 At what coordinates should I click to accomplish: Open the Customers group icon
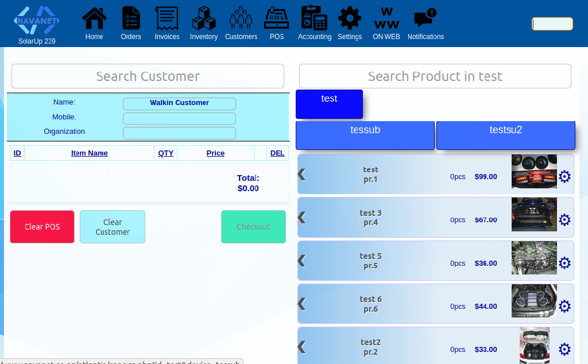pyautogui.click(x=241, y=18)
